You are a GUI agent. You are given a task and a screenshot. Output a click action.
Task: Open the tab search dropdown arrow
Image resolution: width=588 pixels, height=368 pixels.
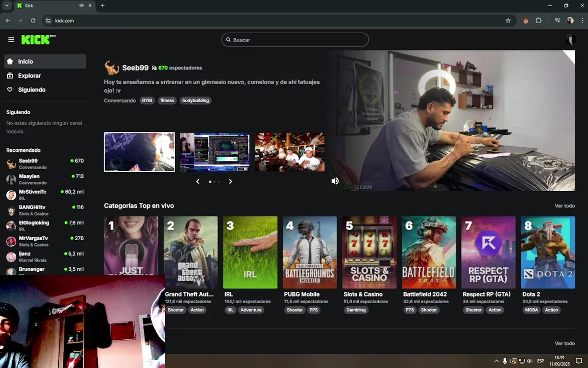7,6
